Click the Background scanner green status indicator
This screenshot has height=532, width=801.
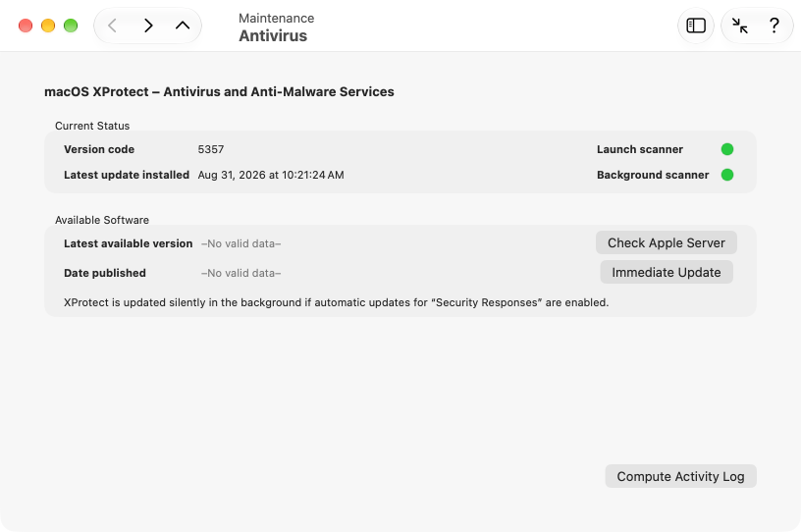(727, 175)
